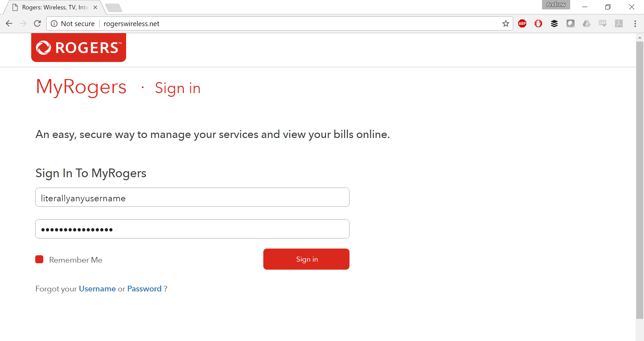Open the Adobe Acrobat PDF extension
The height and width of the screenshot is (341, 644).
coord(619,23)
